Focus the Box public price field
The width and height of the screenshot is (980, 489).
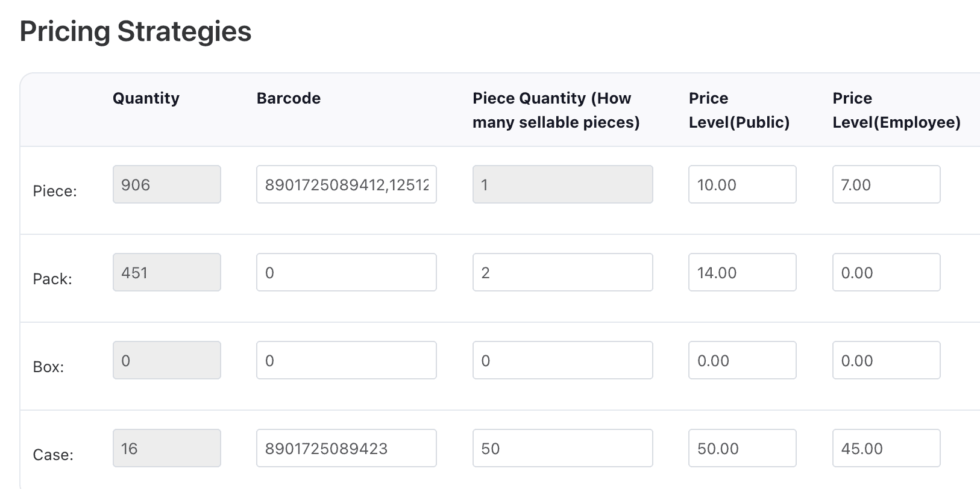742,360
